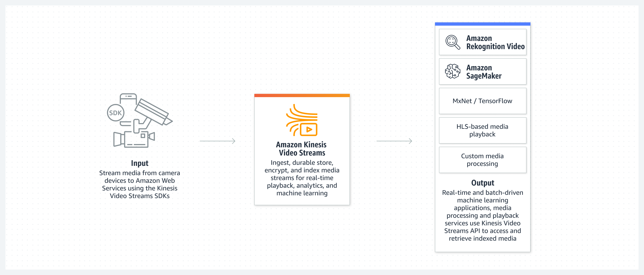Click the arrow between Input and Kinesis
Viewport: 644px width, 275px height.
coord(218,141)
